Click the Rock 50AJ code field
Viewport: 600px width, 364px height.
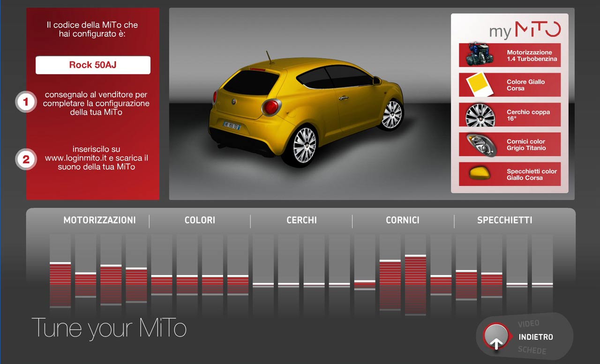pyautogui.click(x=93, y=65)
